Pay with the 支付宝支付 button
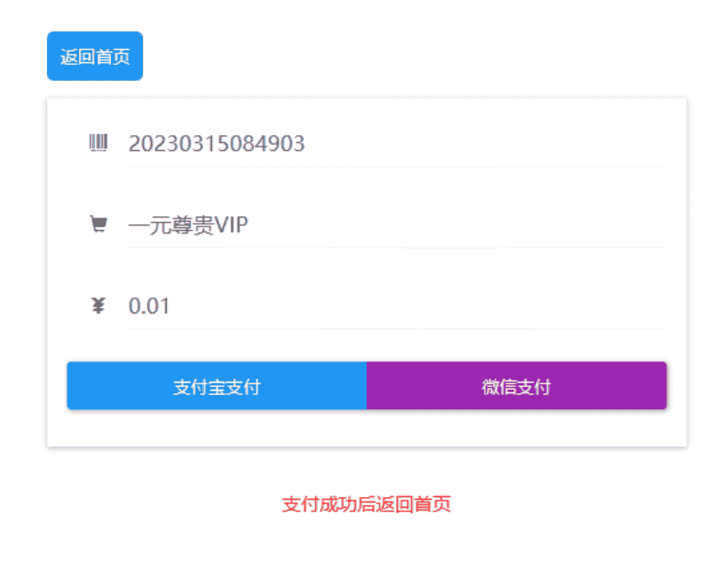This screenshot has width=728, height=562. point(217,386)
